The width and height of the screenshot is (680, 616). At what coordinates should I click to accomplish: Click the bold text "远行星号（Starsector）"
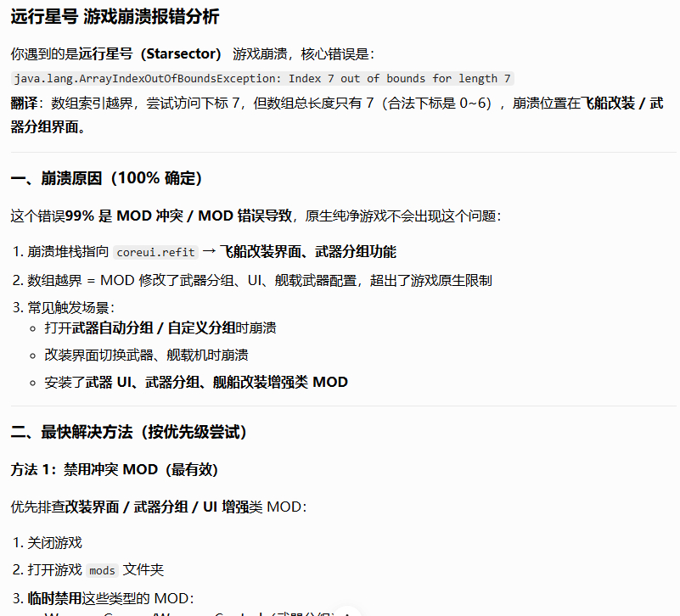150,53
